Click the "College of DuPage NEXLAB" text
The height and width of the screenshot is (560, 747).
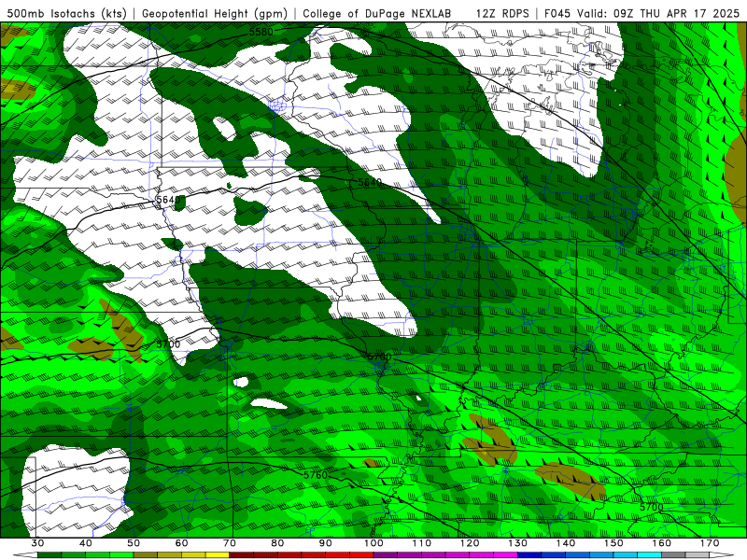tap(376, 13)
